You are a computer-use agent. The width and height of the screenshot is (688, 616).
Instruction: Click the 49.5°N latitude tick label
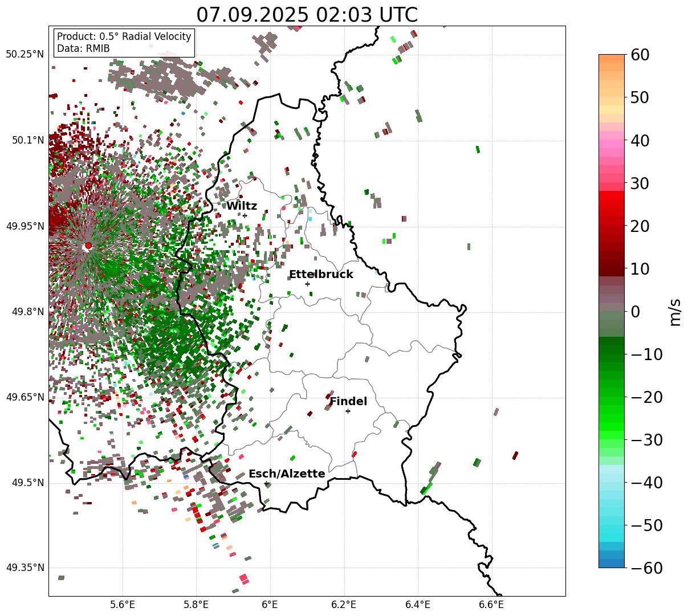tap(27, 483)
